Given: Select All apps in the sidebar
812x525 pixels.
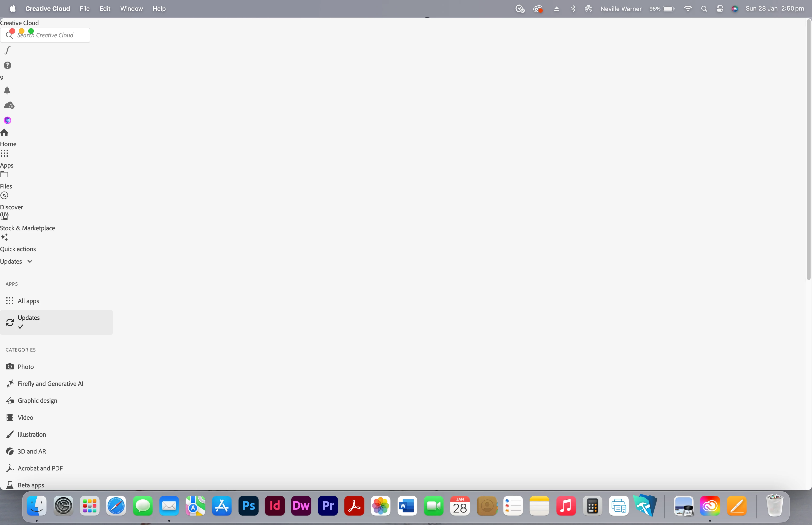Looking at the screenshot, I should (28, 301).
